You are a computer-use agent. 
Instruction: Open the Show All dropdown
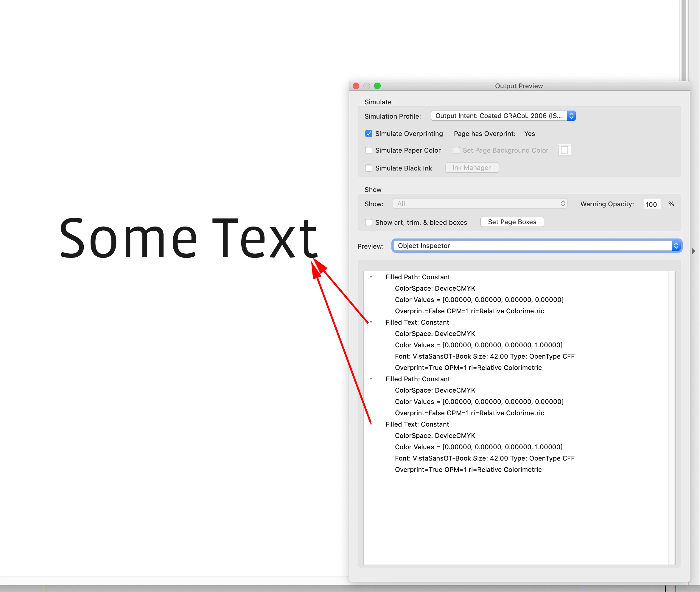480,203
